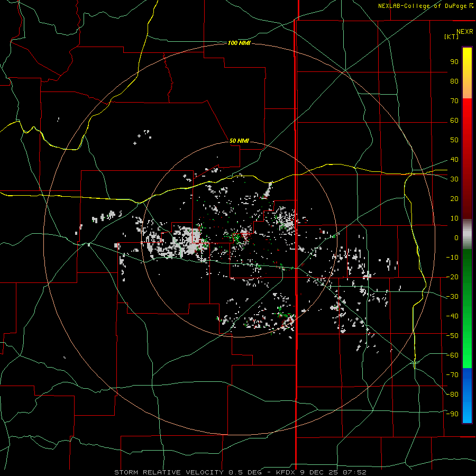The width and height of the screenshot is (476, 476).
Task: Click the positive 20 value on velocity scale
Action: pos(454,198)
